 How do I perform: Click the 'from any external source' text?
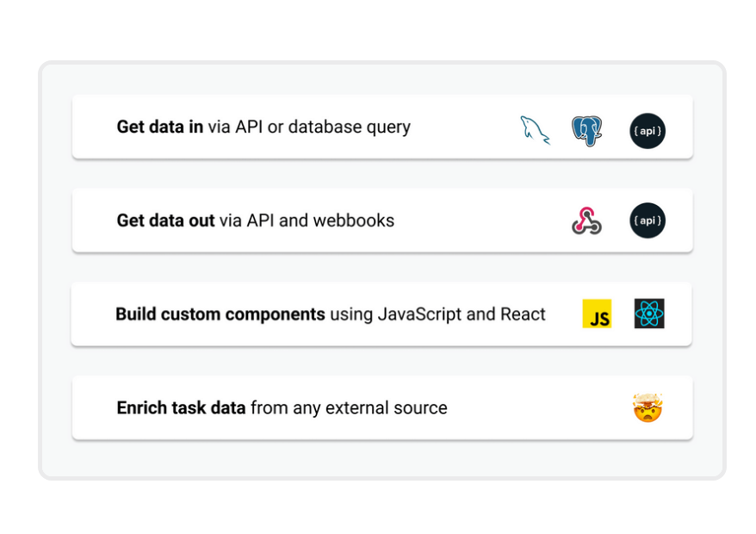tap(349, 408)
